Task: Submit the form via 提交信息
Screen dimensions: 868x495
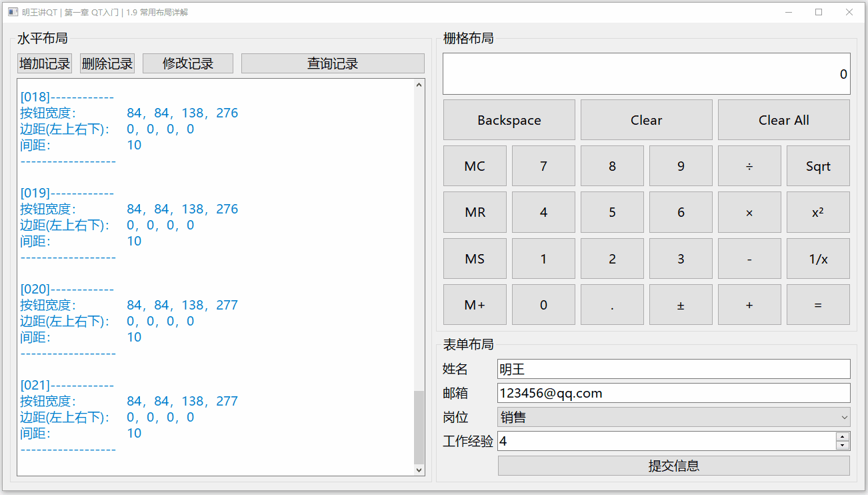Action: [673, 466]
